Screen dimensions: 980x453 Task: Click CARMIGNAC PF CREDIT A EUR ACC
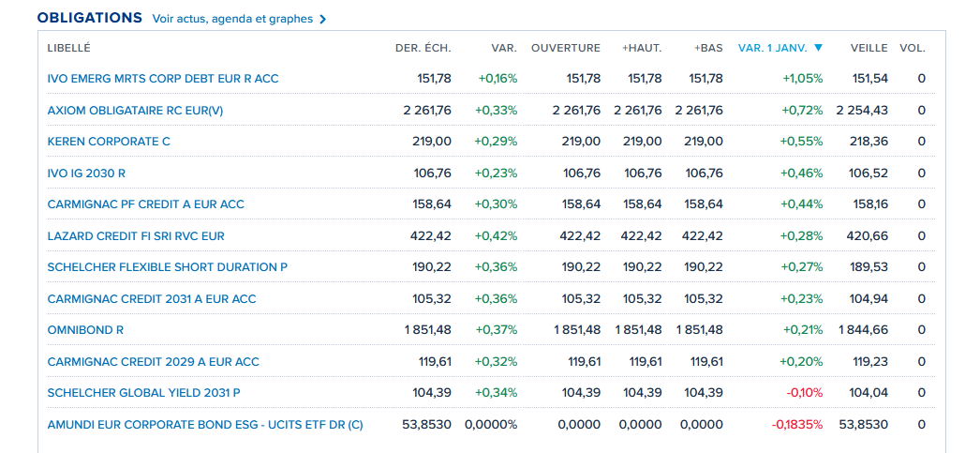click(145, 204)
